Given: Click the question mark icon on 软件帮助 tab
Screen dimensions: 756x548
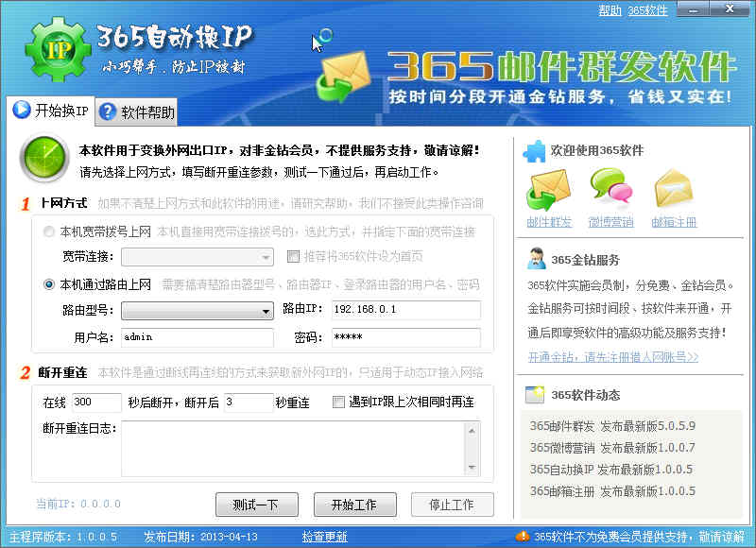Looking at the screenshot, I should 107,111.
